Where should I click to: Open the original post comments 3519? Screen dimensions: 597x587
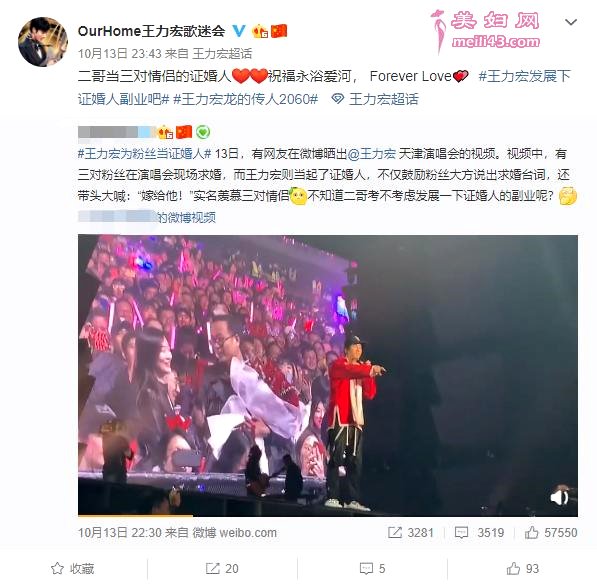pyautogui.click(x=479, y=532)
